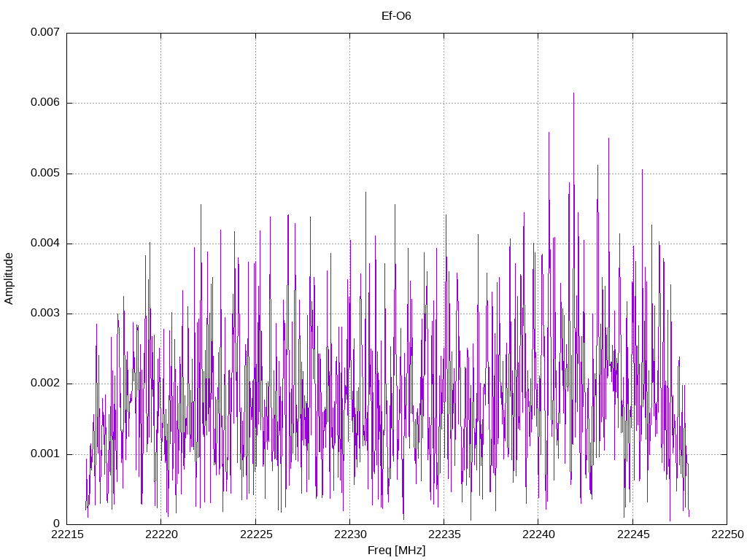Click the 22250 x-axis tick label
This screenshot has height=560, width=747.
(x=727, y=534)
